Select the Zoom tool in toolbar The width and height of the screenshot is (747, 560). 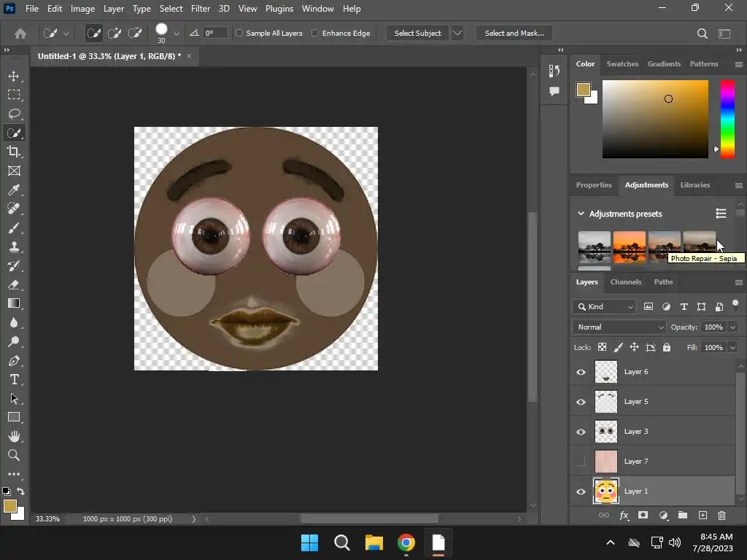tap(14, 455)
